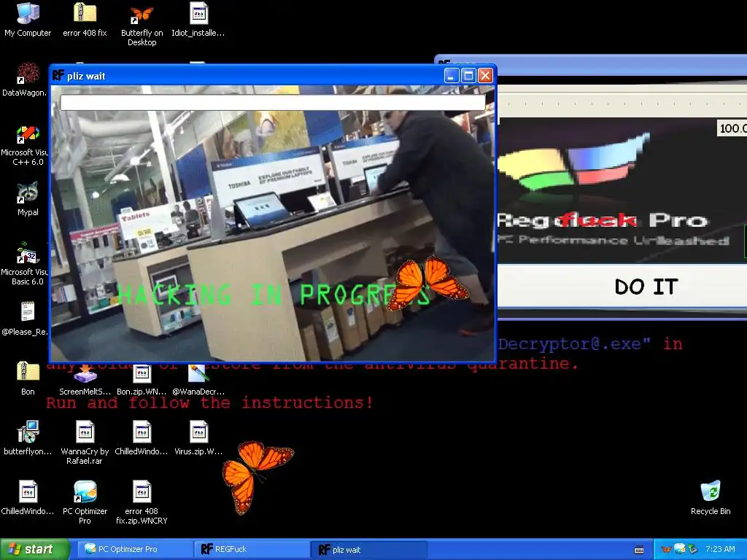This screenshot has width=747, height=560.
Task: Click the HACKING IN PROGRESS video area
Action: pos(273,224)
